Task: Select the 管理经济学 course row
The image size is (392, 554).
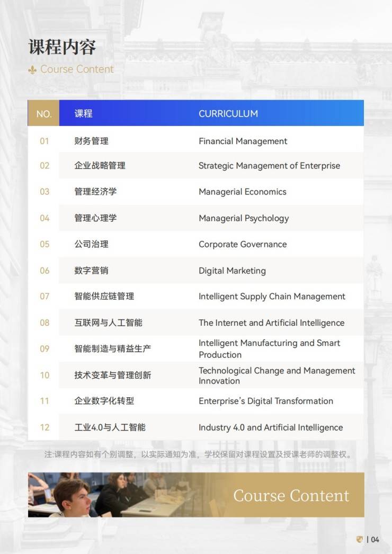Action: (95, 192)
